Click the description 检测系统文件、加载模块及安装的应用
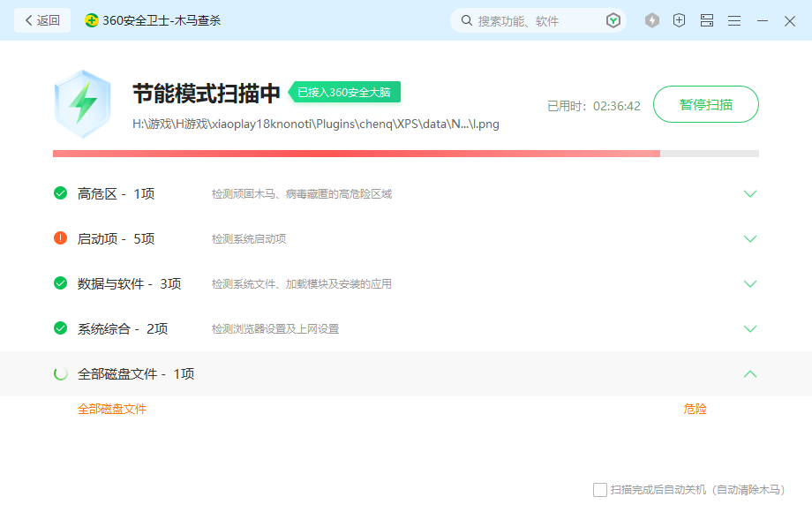 click(x=302, y=283)
